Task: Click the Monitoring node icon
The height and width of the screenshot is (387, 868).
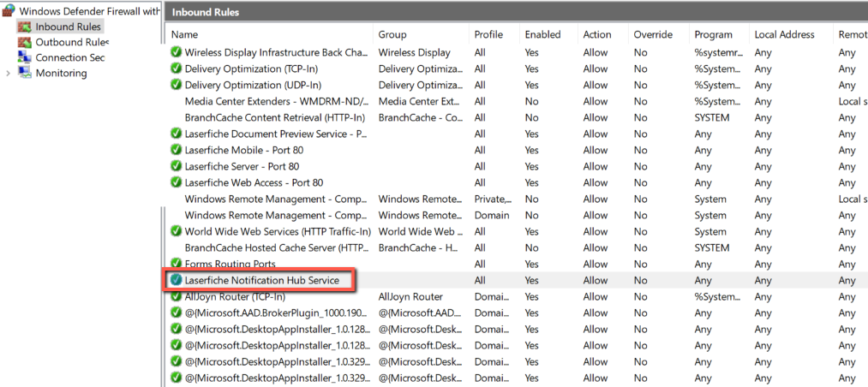Action: point(24,73)
